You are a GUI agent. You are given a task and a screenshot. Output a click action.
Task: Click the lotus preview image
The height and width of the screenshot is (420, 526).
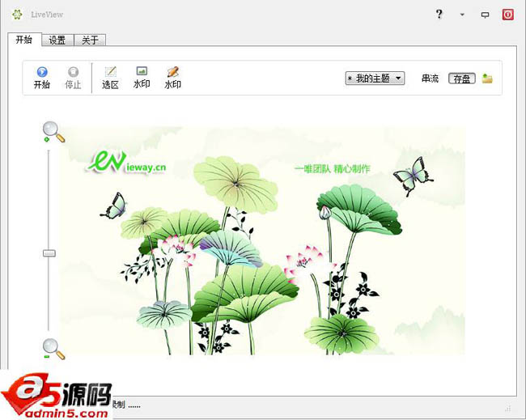(x=263, y=240)
